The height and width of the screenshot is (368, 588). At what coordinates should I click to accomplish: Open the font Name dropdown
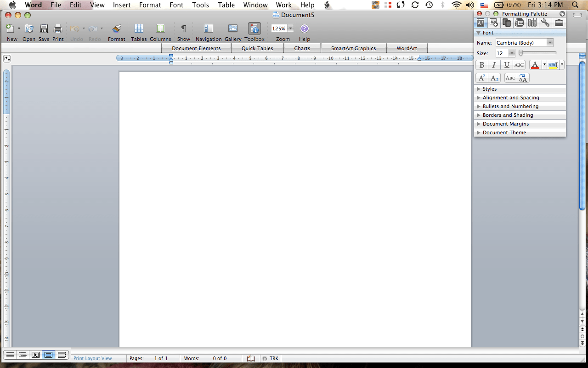pyautogui.click(x=549, y=42)
